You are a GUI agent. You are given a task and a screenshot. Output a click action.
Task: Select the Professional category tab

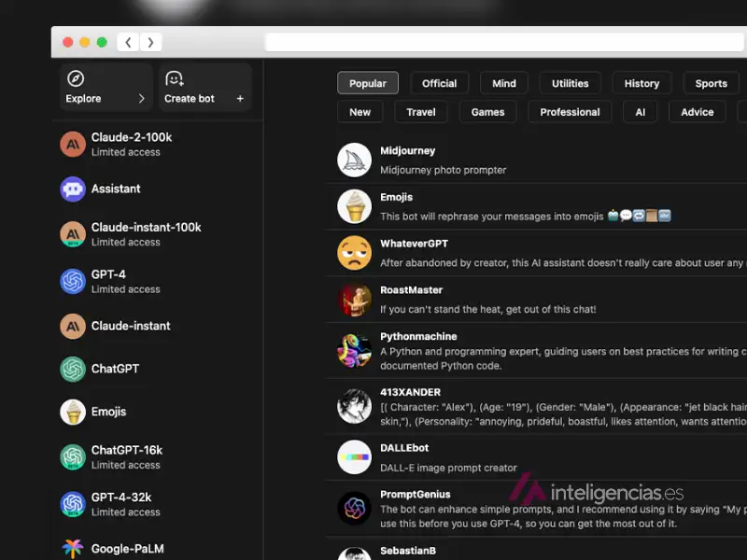(x=570, y=112)
